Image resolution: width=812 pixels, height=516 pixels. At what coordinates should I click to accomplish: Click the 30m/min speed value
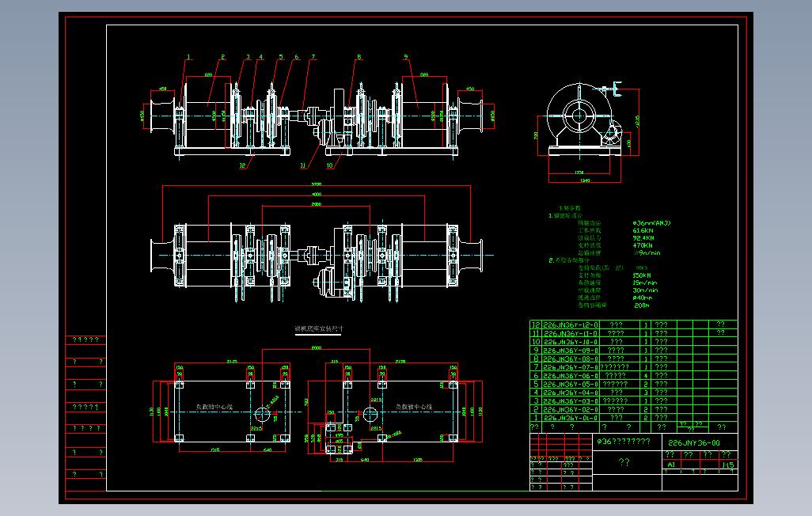645,290
